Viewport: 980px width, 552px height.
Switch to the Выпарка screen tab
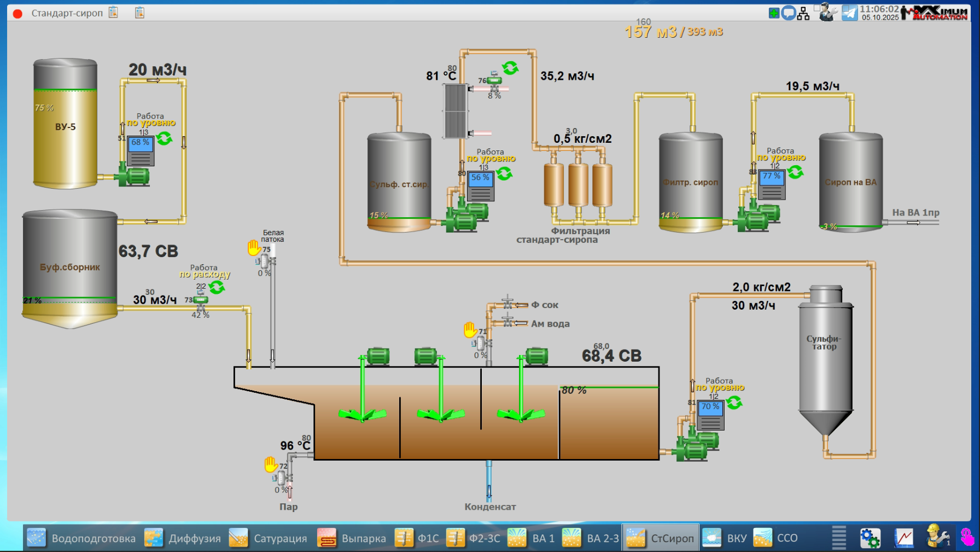pyautogui.click(x=352, y=538)
